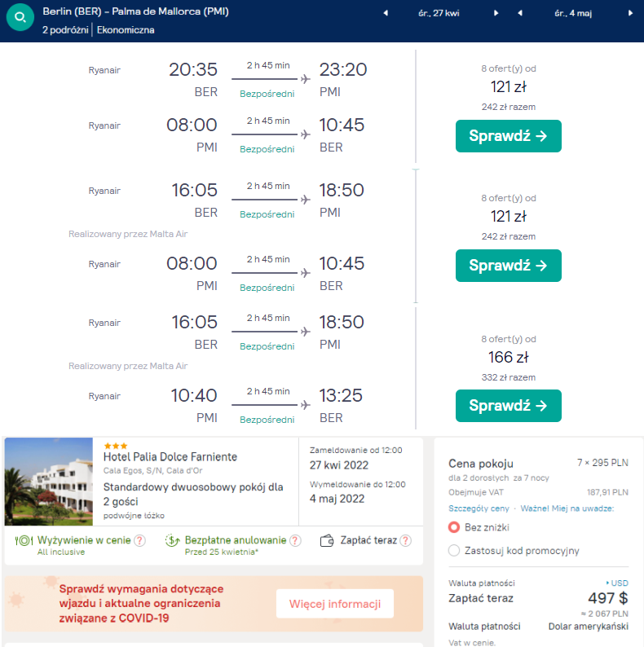644x647 pixels.
Task: Click the free cancellation icon
Action: pos(172,540)
